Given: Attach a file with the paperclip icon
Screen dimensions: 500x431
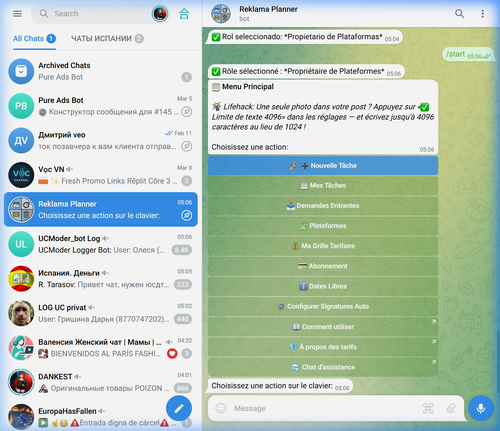Looking at the screenshot, I should [x=451, y=408].
